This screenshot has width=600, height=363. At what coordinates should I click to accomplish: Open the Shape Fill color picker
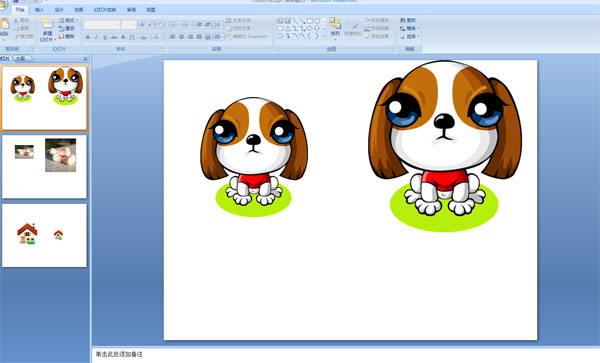click(377, 20)
